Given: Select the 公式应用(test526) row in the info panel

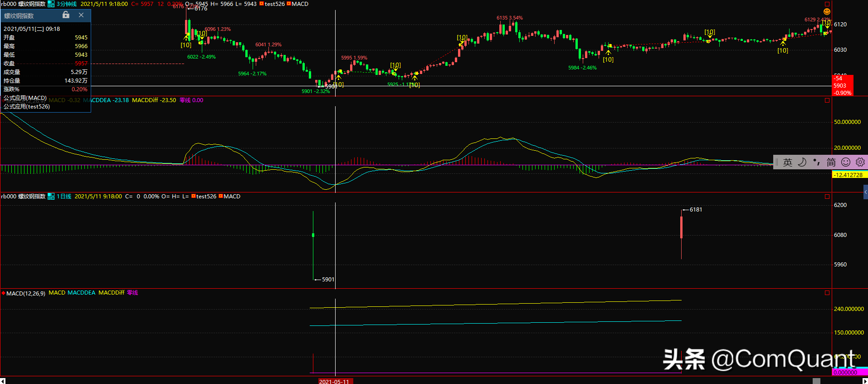Looking at the screenshot, I should point(45,107).
